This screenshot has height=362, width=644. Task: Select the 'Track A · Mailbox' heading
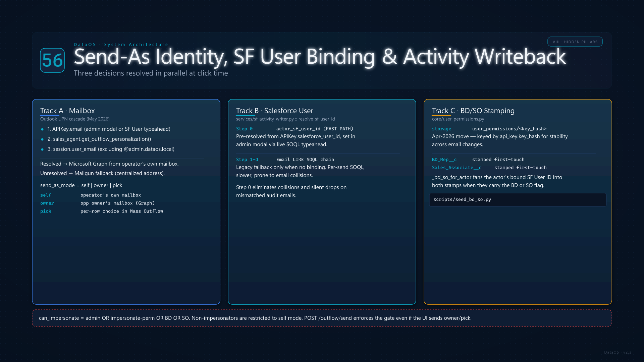click(x=67, y=111)
